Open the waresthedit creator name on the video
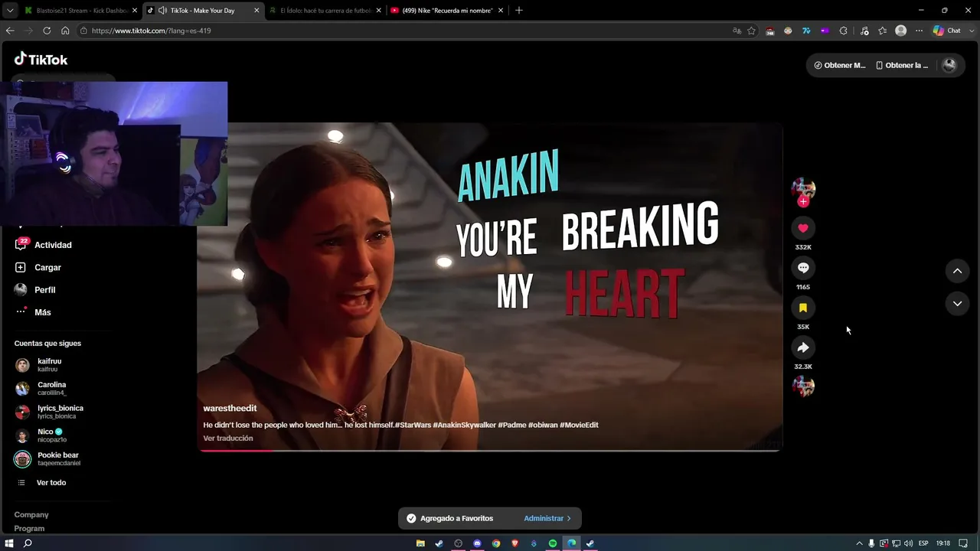The height and width of the screenshot is (551, 980). [x=230, y=409]
